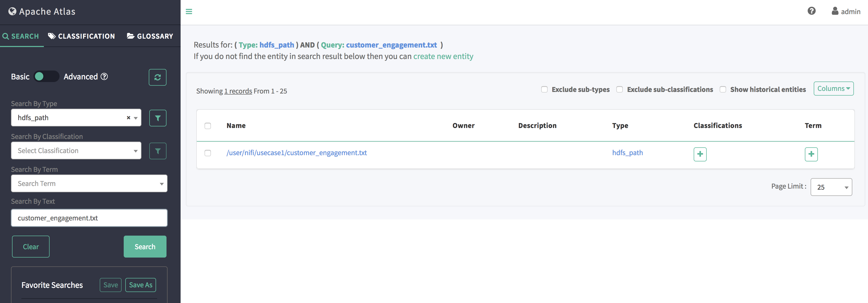Assign a term to customer_engagement.txt
Image resolution: width=868 pixels, height=303 pixels.
pyautogui.click(x=811, y=154)
